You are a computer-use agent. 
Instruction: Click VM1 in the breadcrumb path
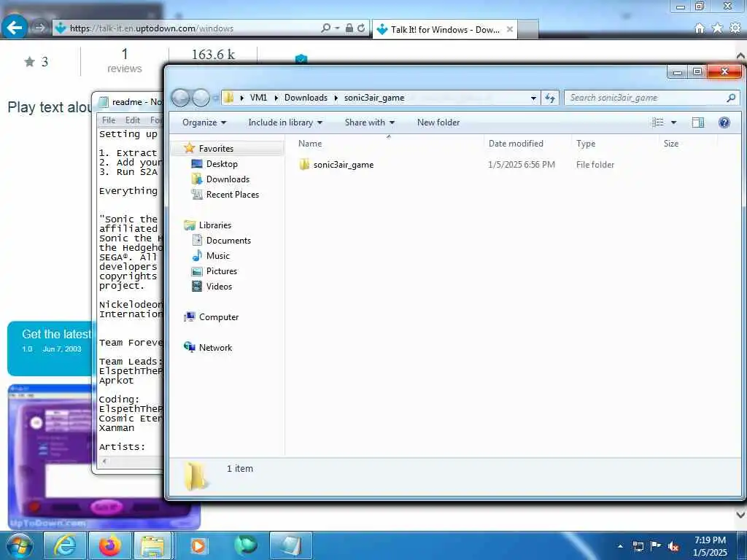258,98
